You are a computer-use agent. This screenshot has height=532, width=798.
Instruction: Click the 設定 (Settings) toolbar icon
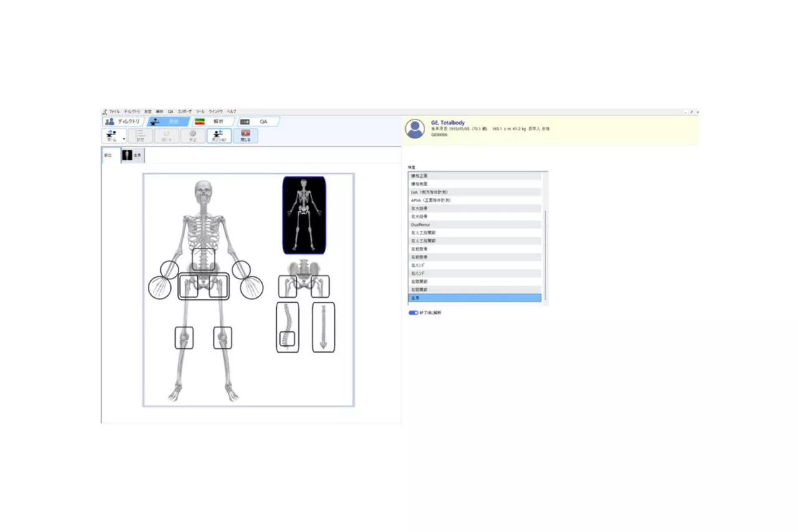tap(140, 136)
